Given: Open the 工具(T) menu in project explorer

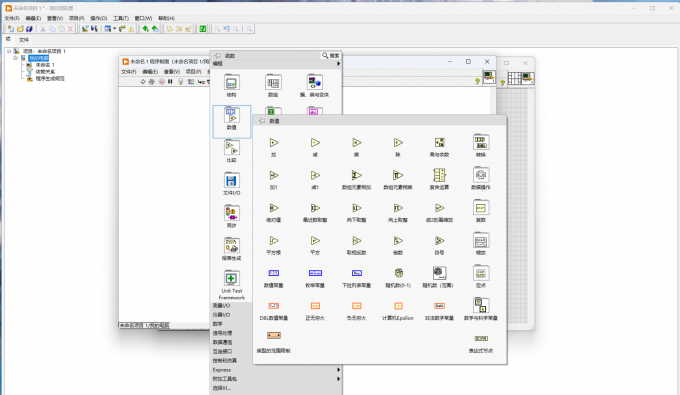Looking at the screenshot, I should coord(121,18).
